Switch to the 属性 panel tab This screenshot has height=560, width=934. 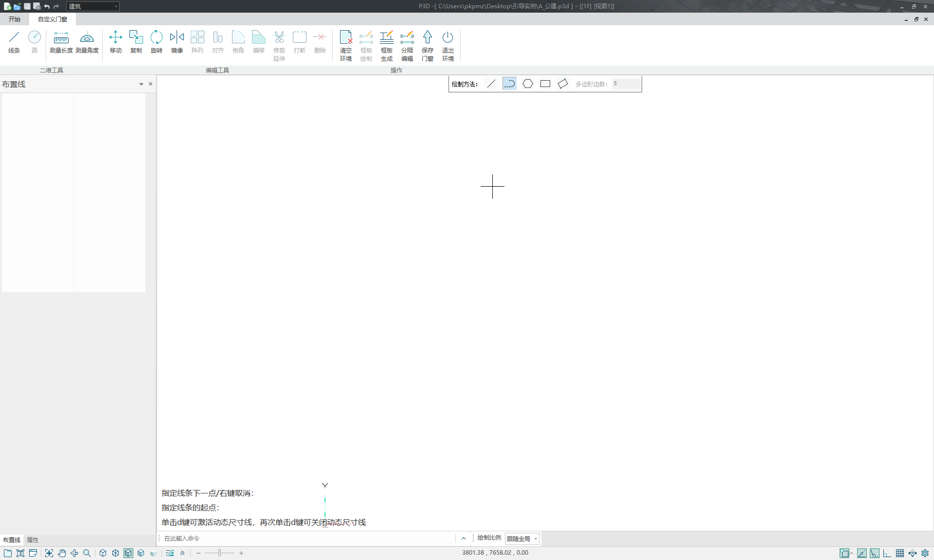[33, 540]
